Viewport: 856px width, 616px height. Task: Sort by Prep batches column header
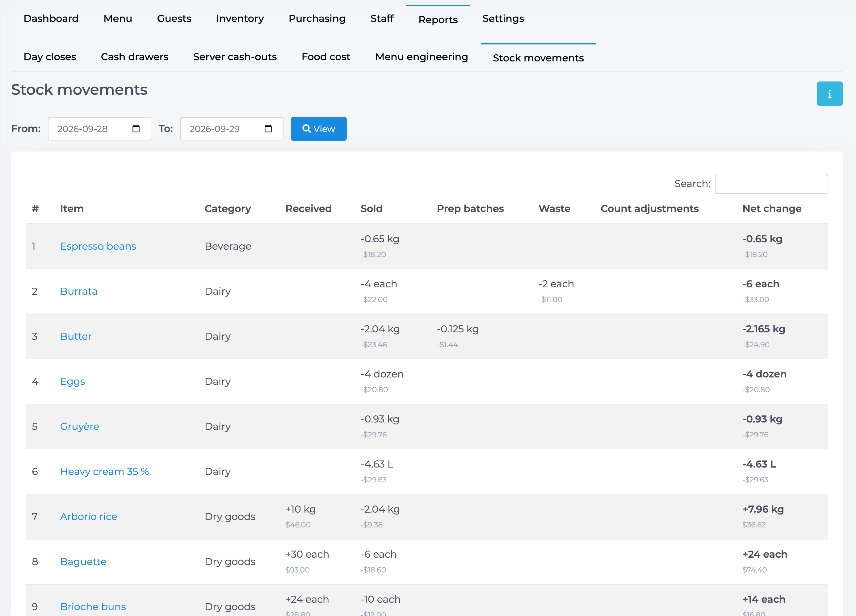pyautogui.click(x=470, y=208)
